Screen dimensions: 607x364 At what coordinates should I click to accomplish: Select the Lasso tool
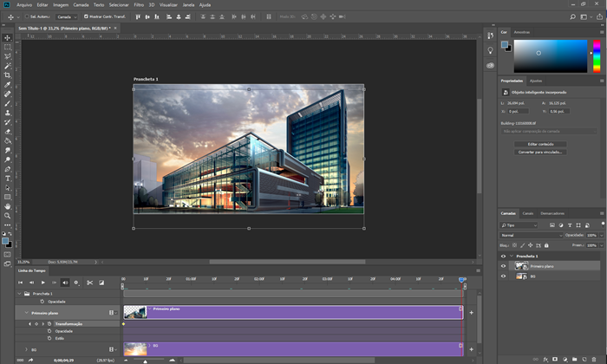click(x=7, y=56)
